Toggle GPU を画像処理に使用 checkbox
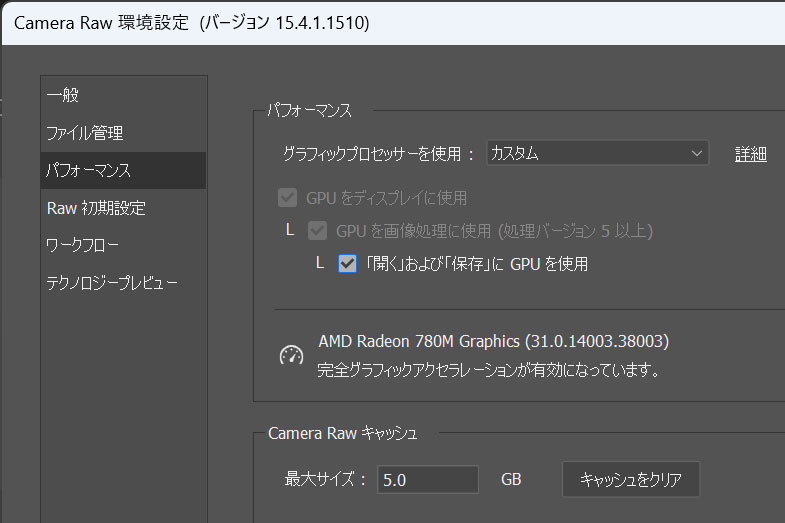This screenshot has width=785, height=523. click(317, 231)
